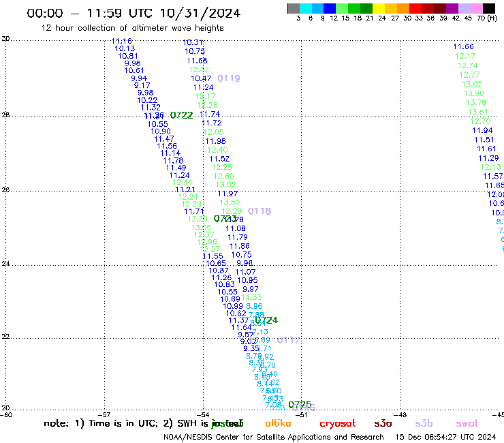This screenshot has width=504, height=443.
Task: Click the wave height value '11.08'
Action: tap(236, 228)
